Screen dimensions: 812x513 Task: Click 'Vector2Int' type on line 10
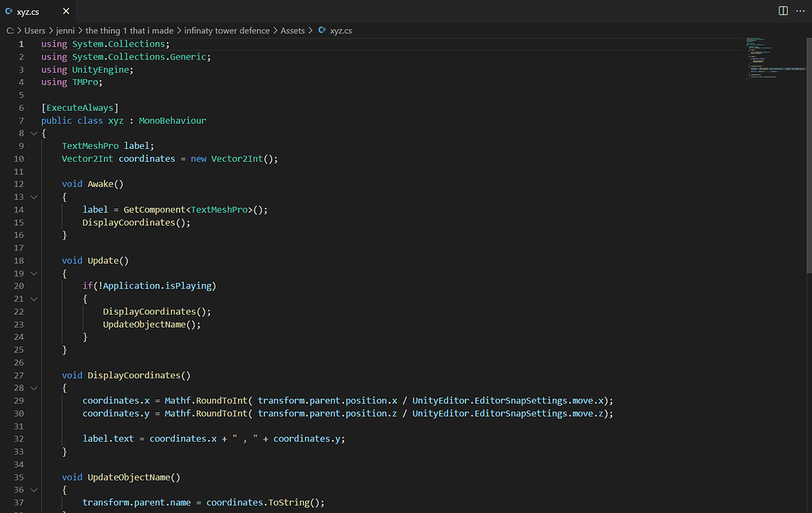87,159
